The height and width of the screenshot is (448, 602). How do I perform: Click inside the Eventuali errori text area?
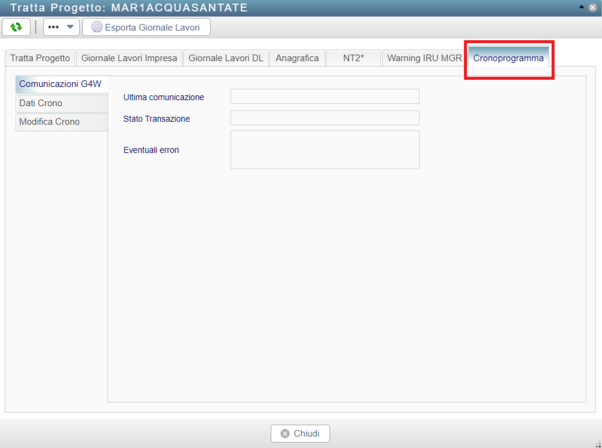[x=324, y=149]
